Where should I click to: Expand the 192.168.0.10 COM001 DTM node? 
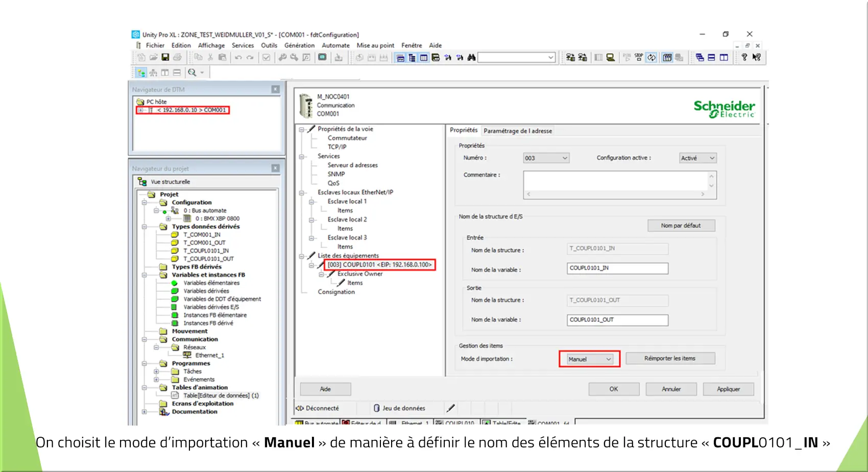click(x=140, y=110)
